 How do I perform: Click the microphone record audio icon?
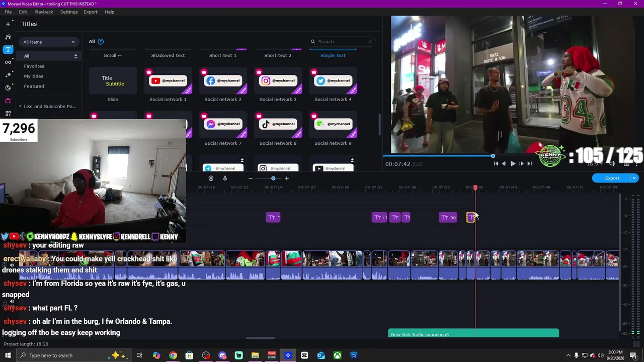pyautogui.click(x=225, y=178)
